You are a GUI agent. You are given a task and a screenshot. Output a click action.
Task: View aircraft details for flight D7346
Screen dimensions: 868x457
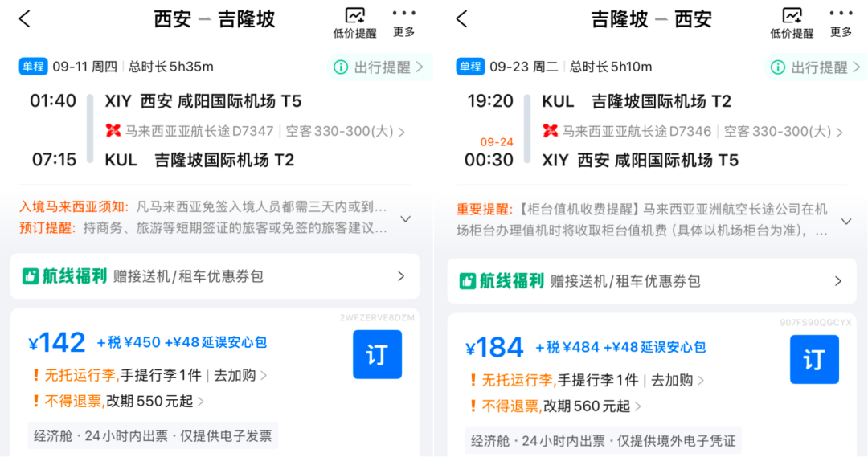784,132
